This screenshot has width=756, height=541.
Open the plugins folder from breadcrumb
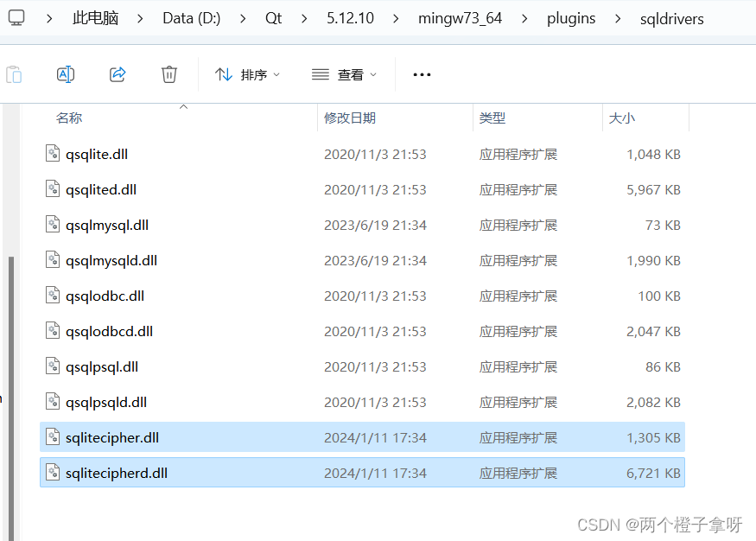(x=571, y=17)
